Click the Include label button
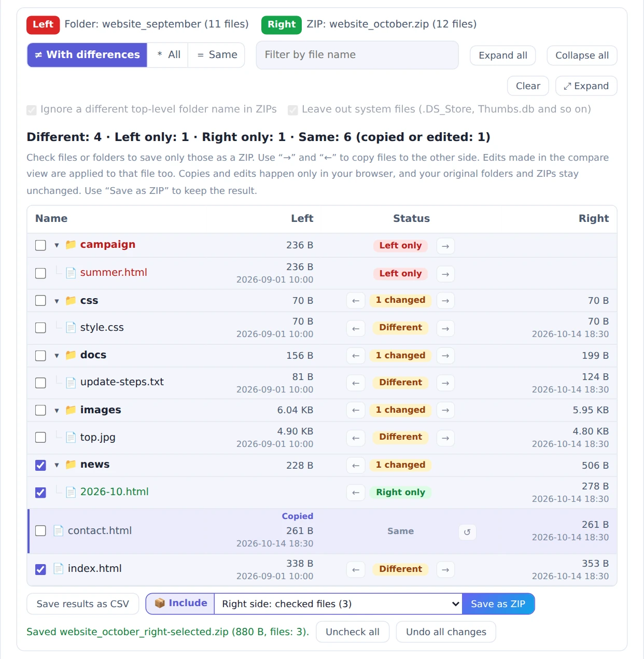The width and height of the screenshot is (644, 659). point(180,604)
